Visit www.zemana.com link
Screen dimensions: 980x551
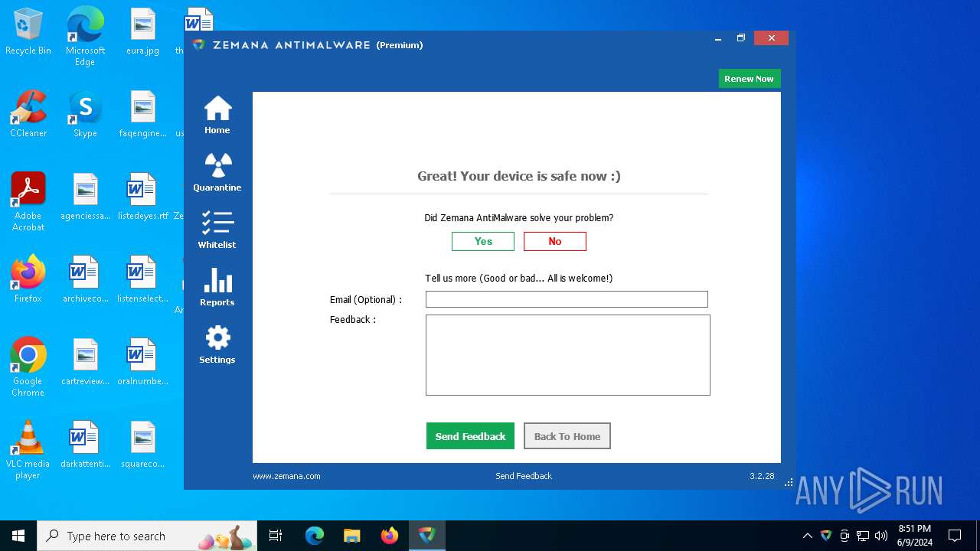tap(286, 476)
